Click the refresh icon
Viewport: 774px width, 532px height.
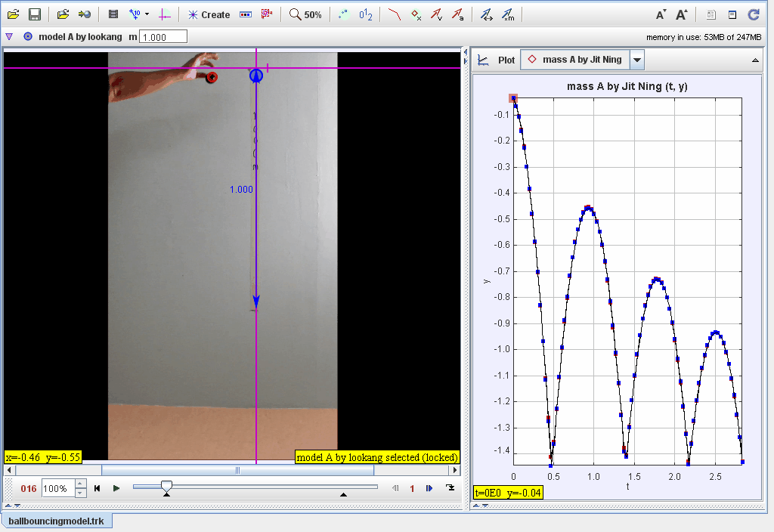click(754, 14)
